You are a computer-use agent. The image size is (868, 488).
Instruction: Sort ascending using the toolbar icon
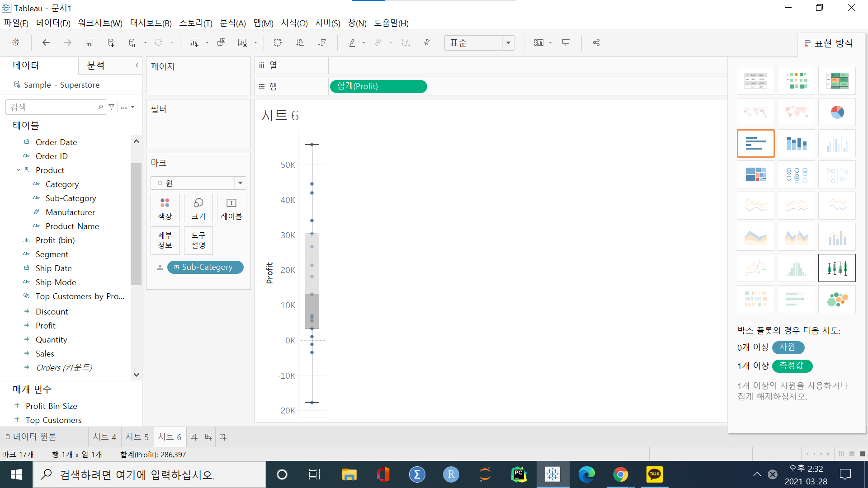coord(300,42)
